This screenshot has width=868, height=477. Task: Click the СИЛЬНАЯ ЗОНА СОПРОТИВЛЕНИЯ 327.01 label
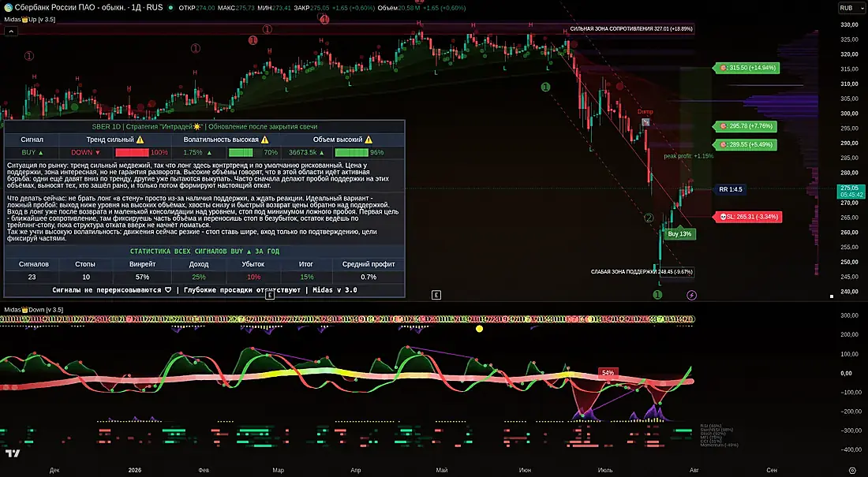[631, 28]
